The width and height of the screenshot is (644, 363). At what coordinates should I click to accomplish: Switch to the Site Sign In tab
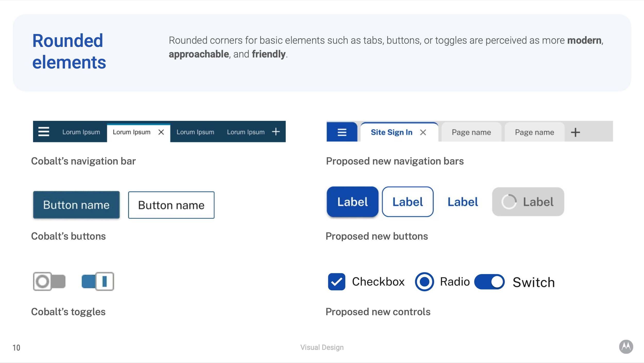(391, 132)
